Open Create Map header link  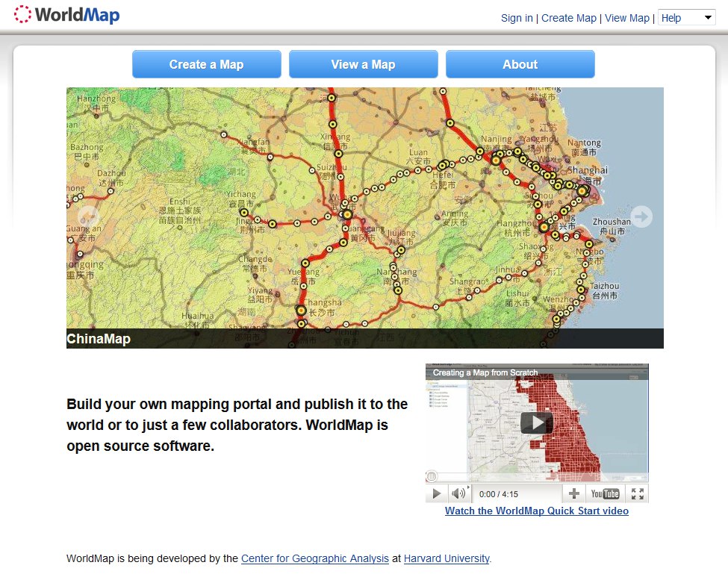[x=569, y=18]
